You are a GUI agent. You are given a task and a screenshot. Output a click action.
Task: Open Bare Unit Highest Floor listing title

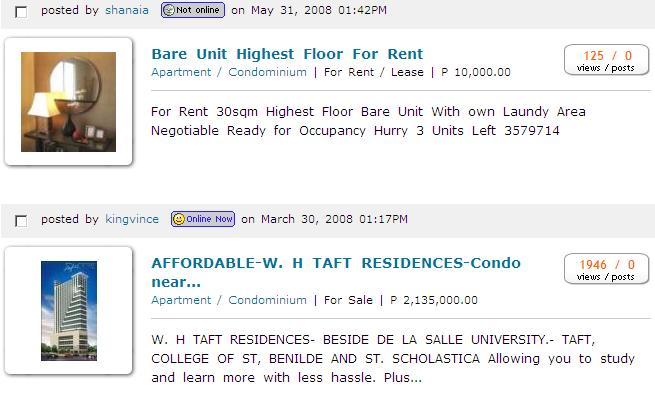click(287, 54)
